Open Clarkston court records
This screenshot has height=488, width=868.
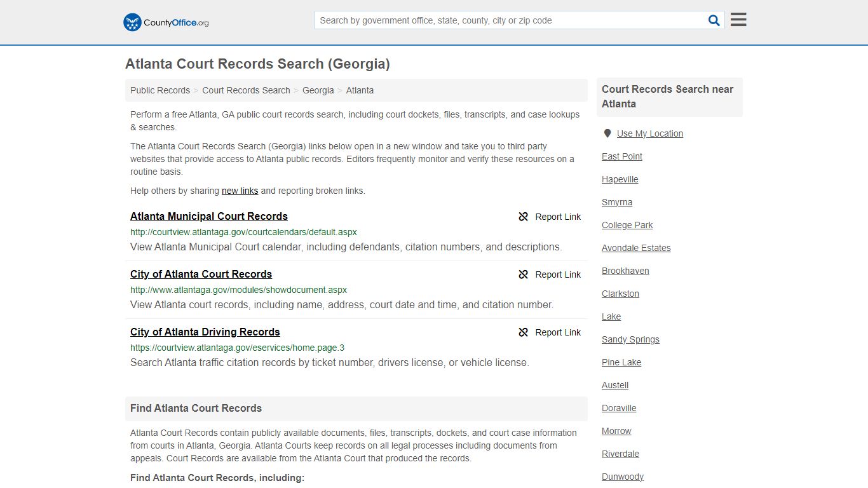coord(620,294)
